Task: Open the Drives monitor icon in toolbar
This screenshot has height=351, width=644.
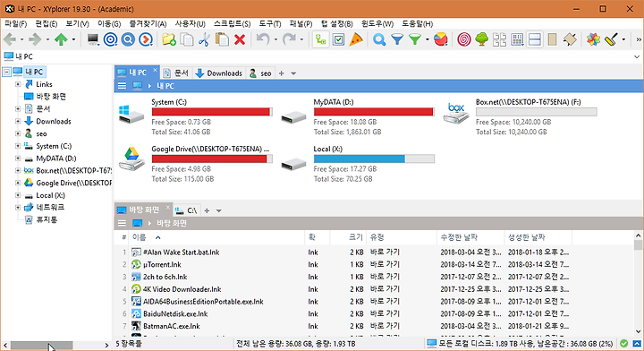Action: [x=93, y=39]
